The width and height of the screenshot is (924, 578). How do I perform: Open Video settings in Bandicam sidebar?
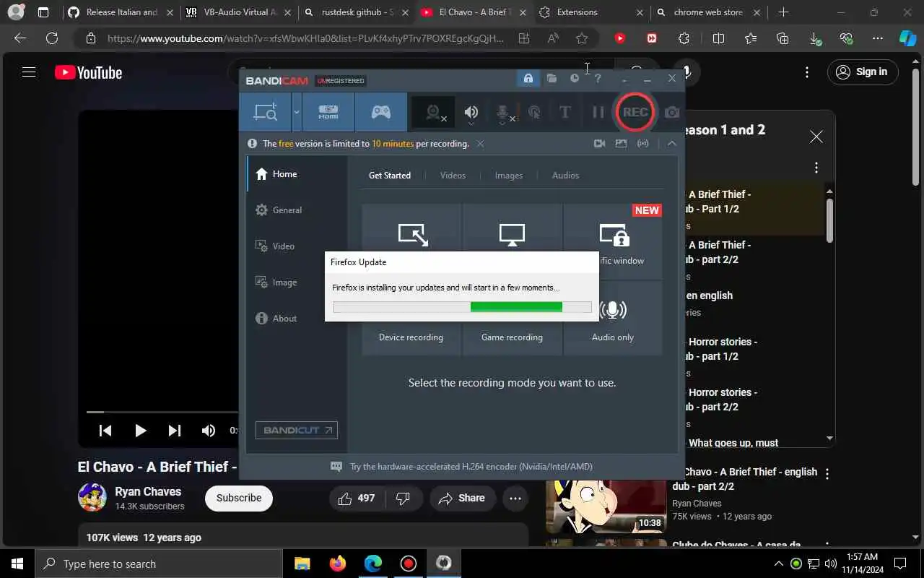tap(297, 246)
